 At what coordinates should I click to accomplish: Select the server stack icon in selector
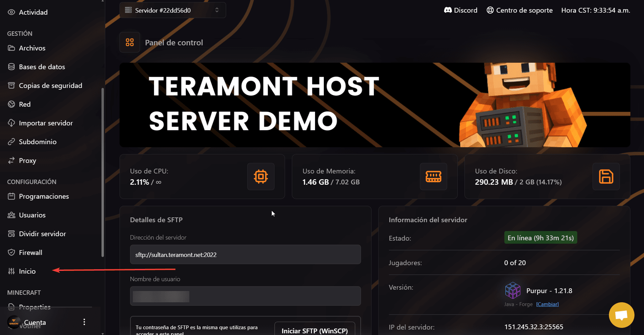(x=128, y=10)
